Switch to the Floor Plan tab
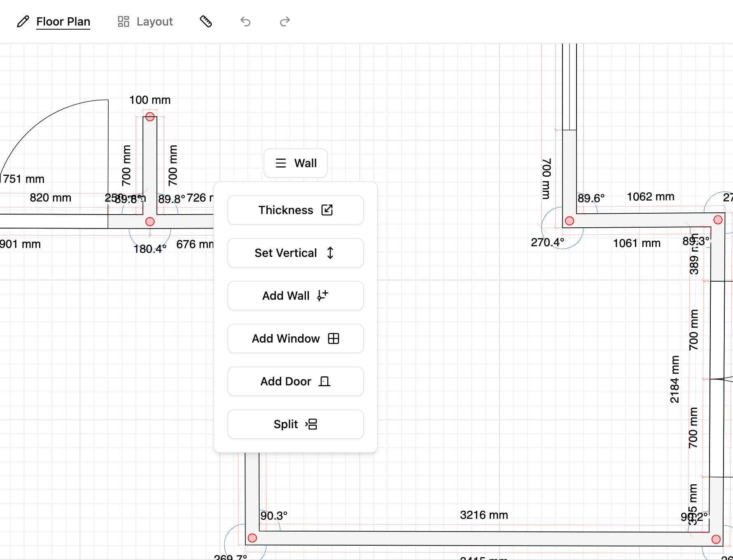Viewport: 733px width, 560px height. 63,21
